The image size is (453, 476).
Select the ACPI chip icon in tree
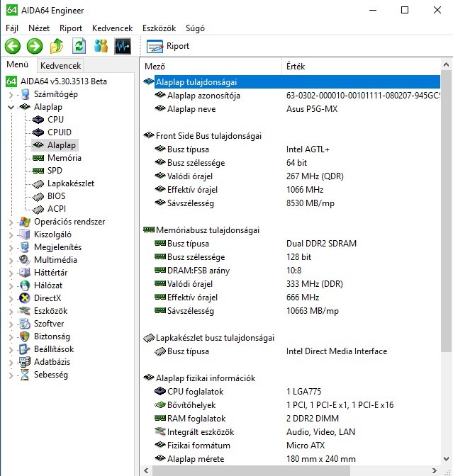[38, 209]
